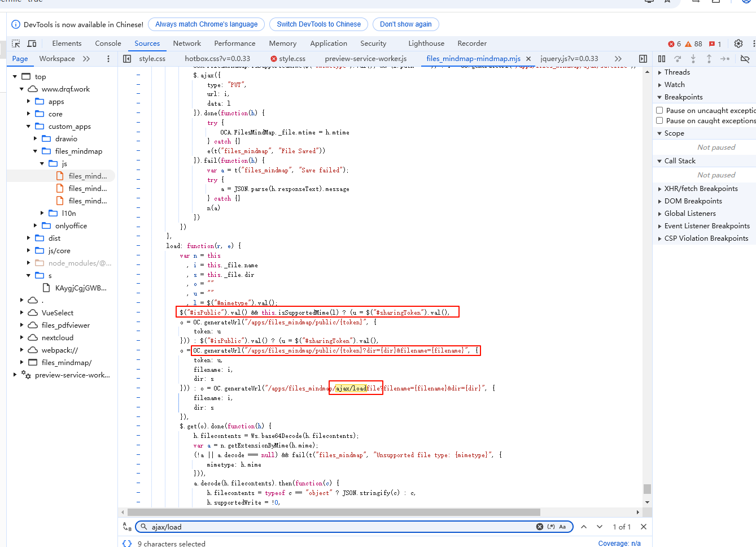Open DevTools settings gear
756x547 pixels.
(x=738, y=44)
